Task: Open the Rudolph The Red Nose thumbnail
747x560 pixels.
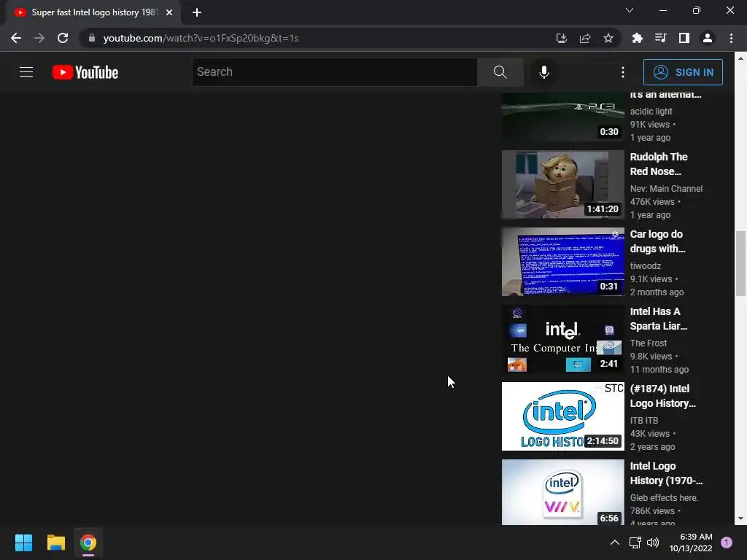Action: pyautogui.click(x=563, y=184)
